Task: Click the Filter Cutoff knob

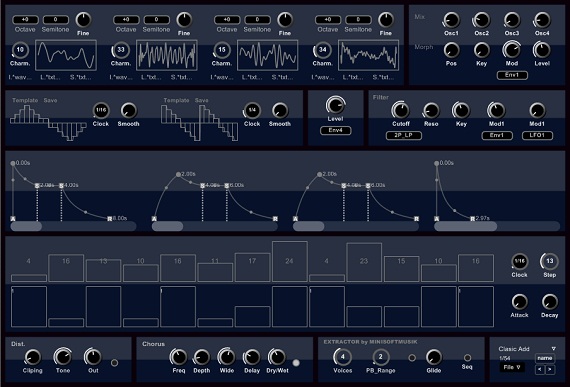Action: point(401,111)
